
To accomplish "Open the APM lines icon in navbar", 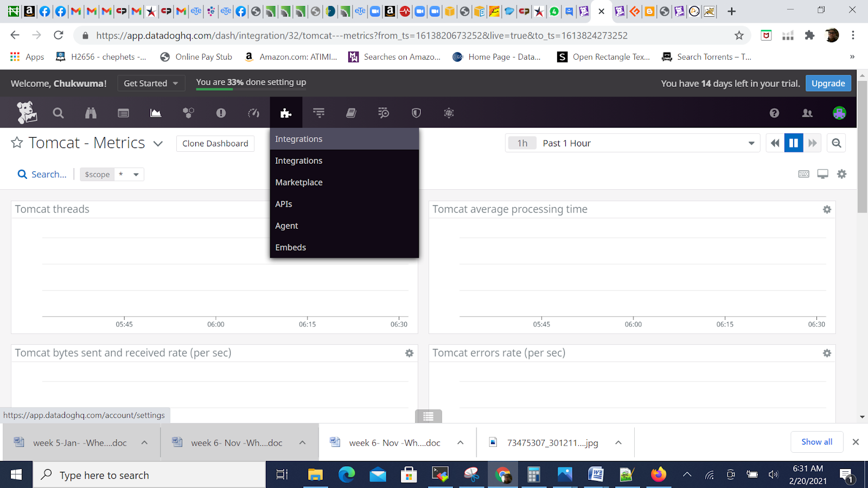I will tap(318, 113).
